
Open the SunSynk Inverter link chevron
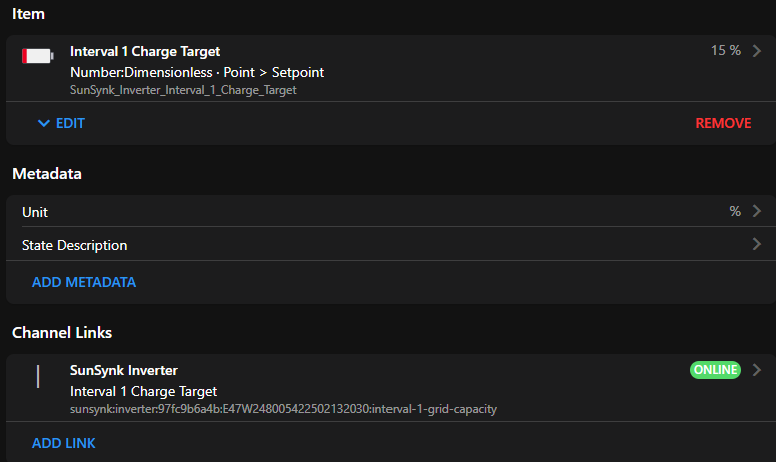[757, 370]
